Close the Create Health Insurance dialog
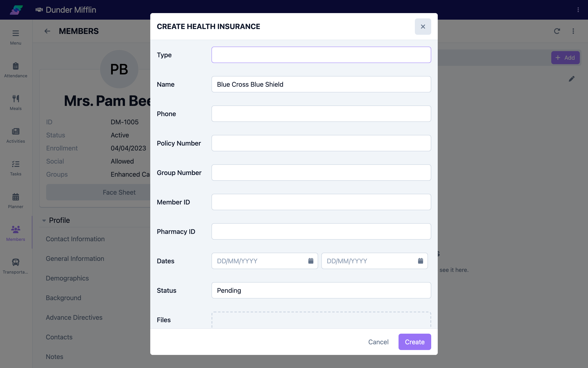Image resolution: width=588 pixels, height=368 pixels. (x=423, y=27)
